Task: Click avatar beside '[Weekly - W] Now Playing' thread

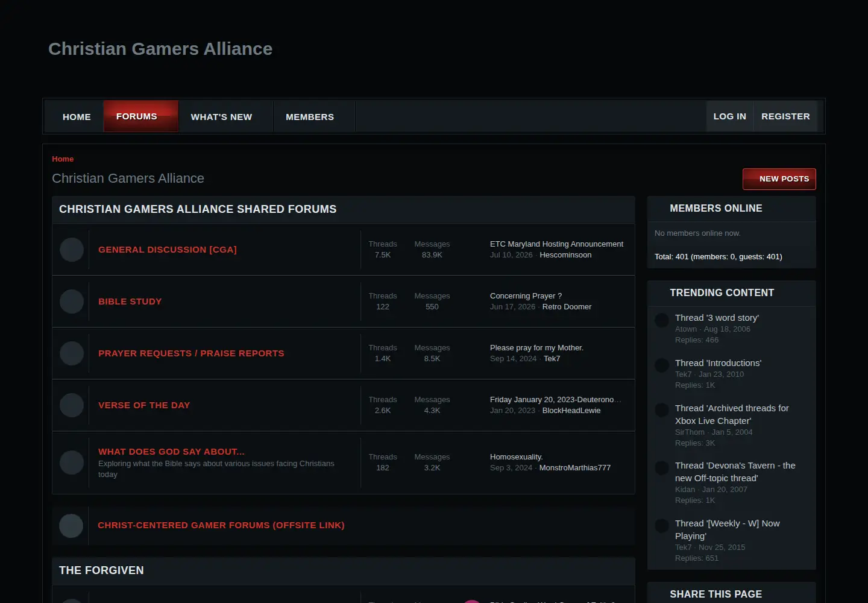Action: coord(662,526)
